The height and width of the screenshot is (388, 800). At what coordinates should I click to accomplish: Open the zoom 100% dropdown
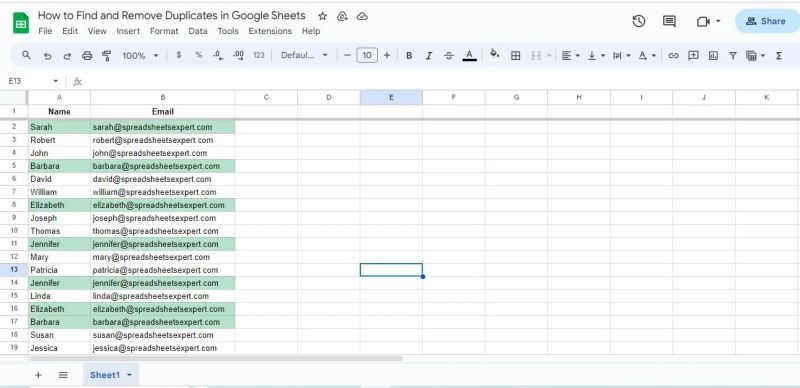tap(140, 55)
